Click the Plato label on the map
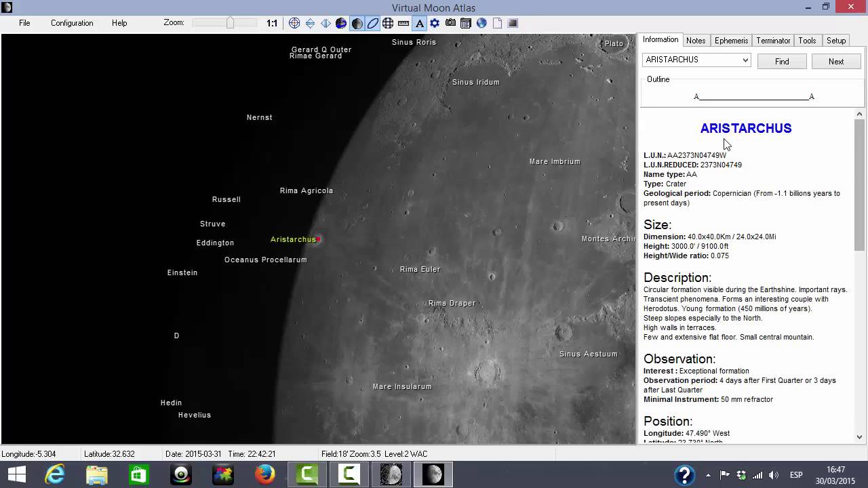Screen dimensions: 868x488 click(x=614, y=43)
